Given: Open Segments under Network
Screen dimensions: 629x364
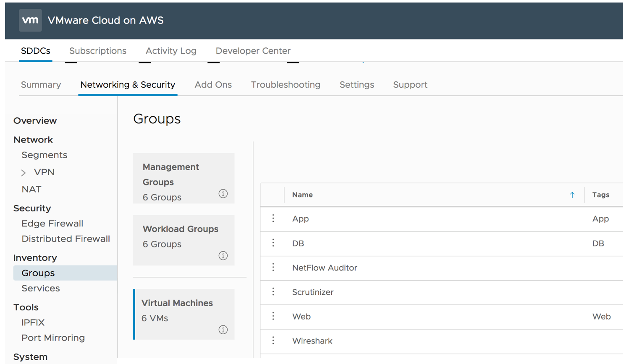Looking at the screenshot, I should pyautogui.click(x=45, y=155).
